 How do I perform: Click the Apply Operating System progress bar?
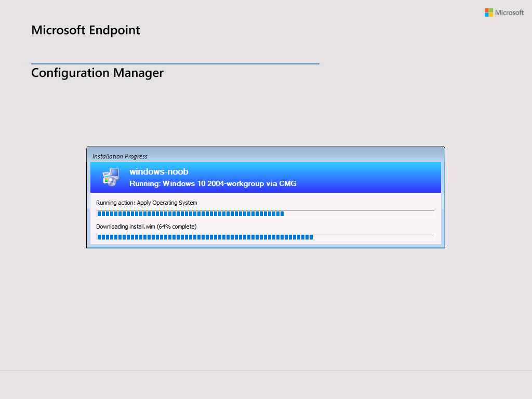click(x=265, y=214)
